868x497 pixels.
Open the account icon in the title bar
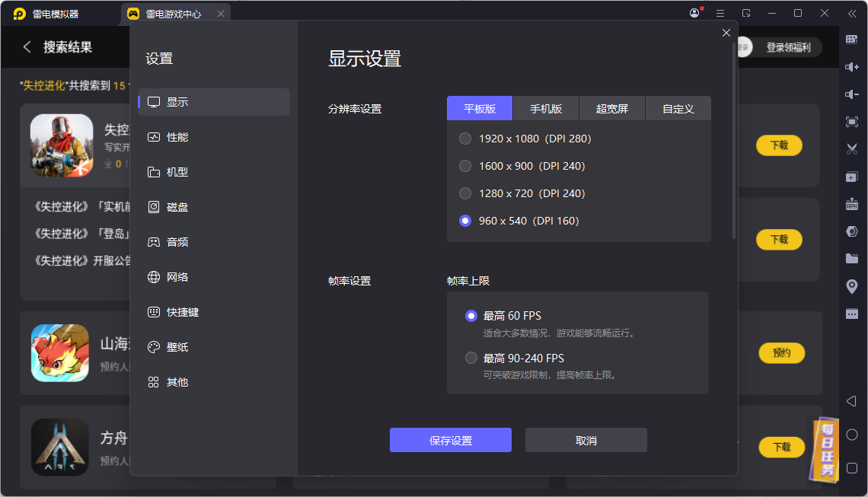coord(694,13)
